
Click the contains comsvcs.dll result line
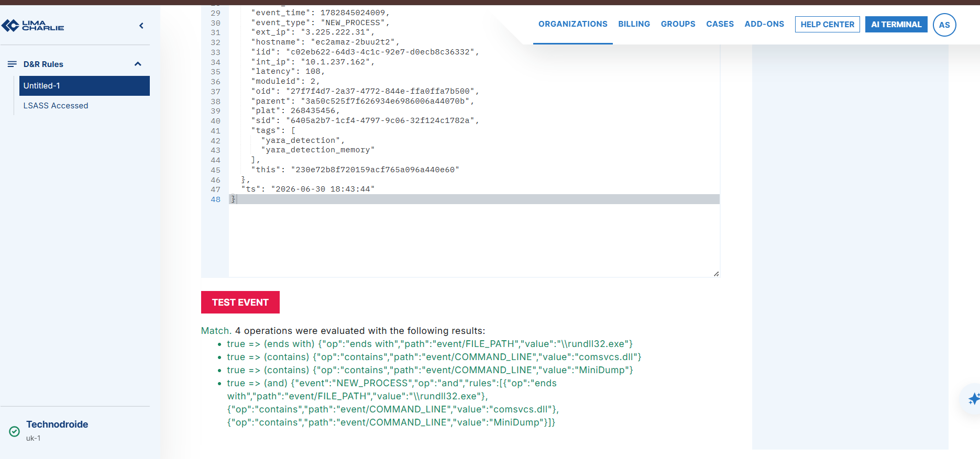click(x=434, y=357)
